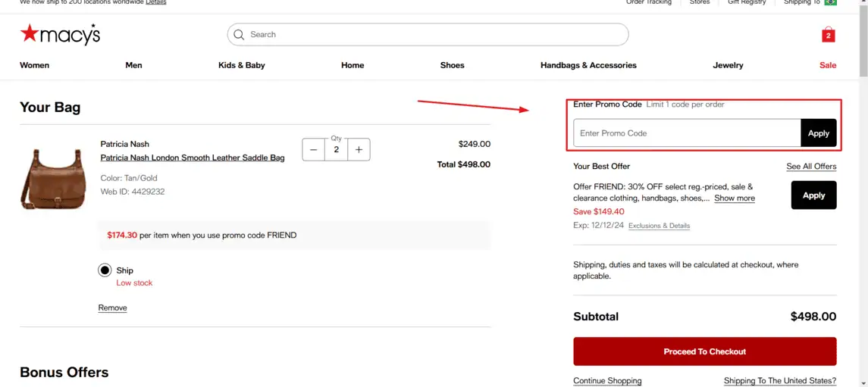Screen dimensions: 868x387
Task: Select the Ship radio option
Action: (105, 270)
